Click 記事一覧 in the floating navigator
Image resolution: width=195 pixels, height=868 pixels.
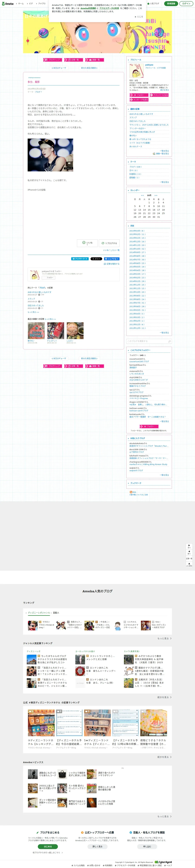[189, 558]
